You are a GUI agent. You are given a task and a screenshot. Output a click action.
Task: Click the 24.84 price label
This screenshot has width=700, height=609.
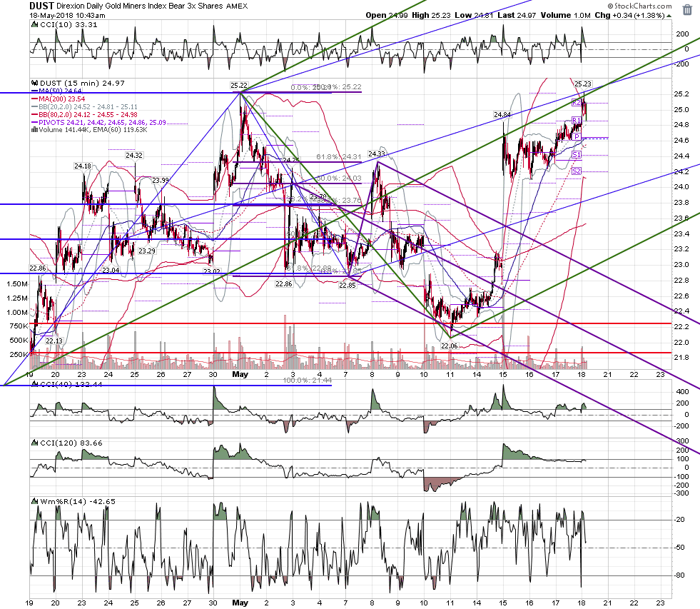[x=502, y=115]
